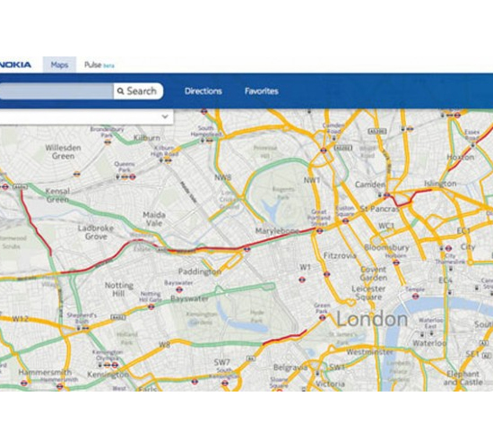493x448 pixels.
Task: Switch to the Pulse beta tab
Action: [x=99, y=65]
